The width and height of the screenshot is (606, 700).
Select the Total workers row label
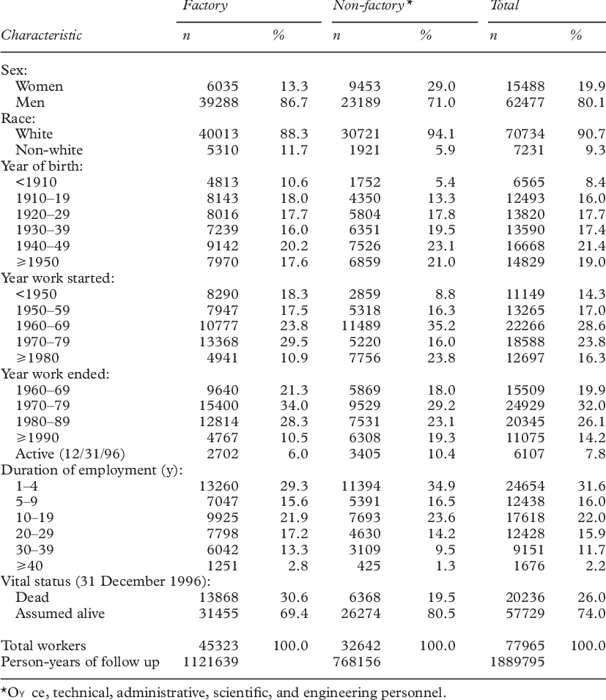[x=43, y=646]
